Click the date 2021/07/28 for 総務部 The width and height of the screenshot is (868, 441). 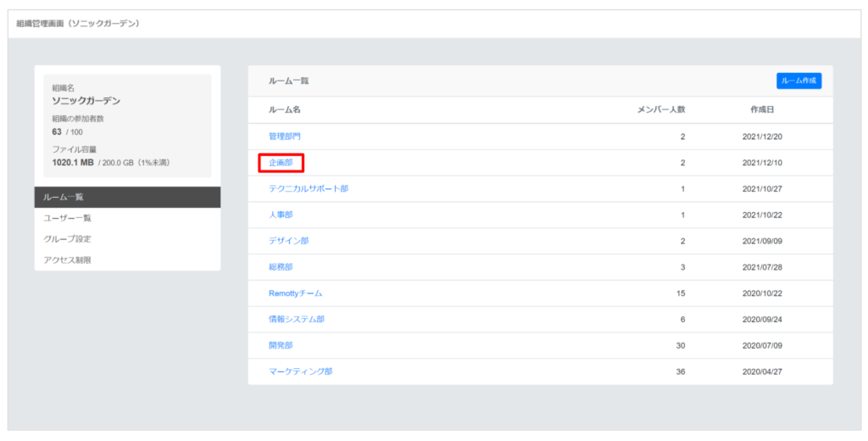point(762,267)
